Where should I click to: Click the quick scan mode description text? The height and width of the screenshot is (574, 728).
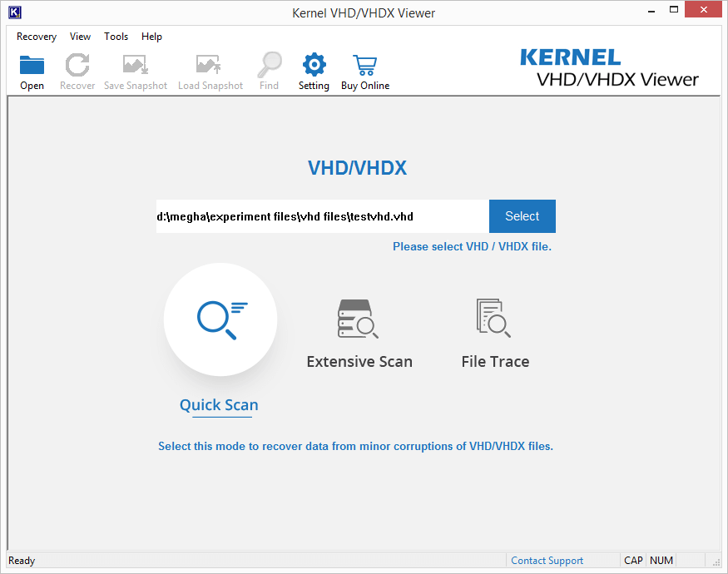pyautogui.click(x=355, y=446)
